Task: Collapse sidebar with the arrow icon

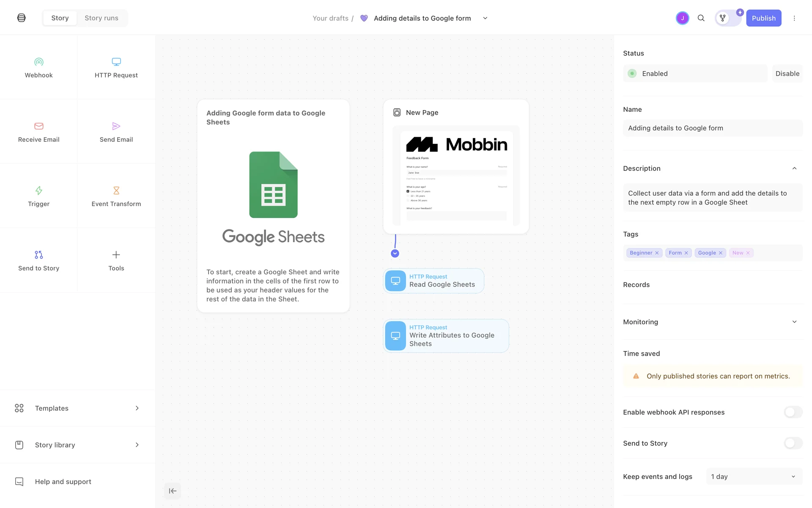Action: pos(173,491)
